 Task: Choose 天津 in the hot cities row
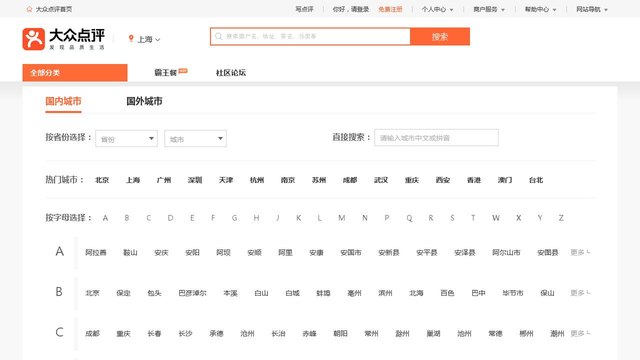226,180
